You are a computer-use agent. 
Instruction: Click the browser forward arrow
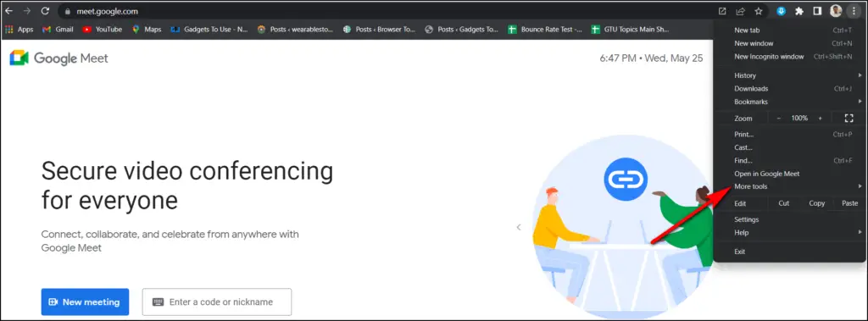pyautogui.click(x=26, y=11)
